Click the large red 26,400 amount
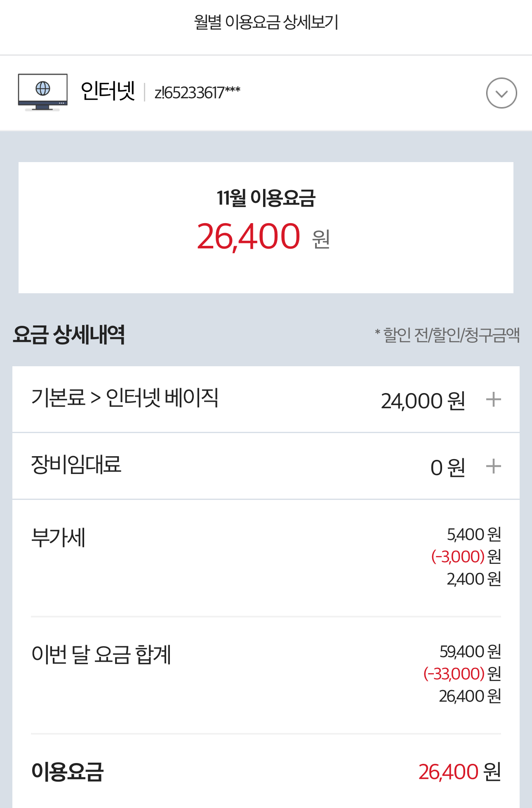Image resolution: width=532 pixels, height=808 pixels. (249, 237)
